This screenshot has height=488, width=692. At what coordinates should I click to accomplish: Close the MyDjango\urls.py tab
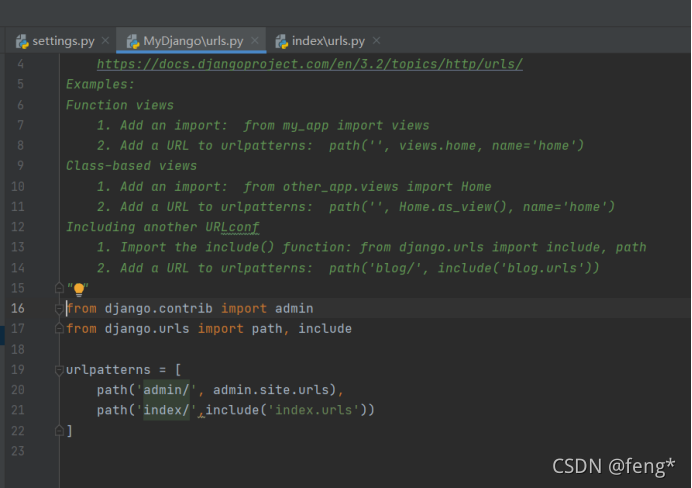click(x=256, y=41)
